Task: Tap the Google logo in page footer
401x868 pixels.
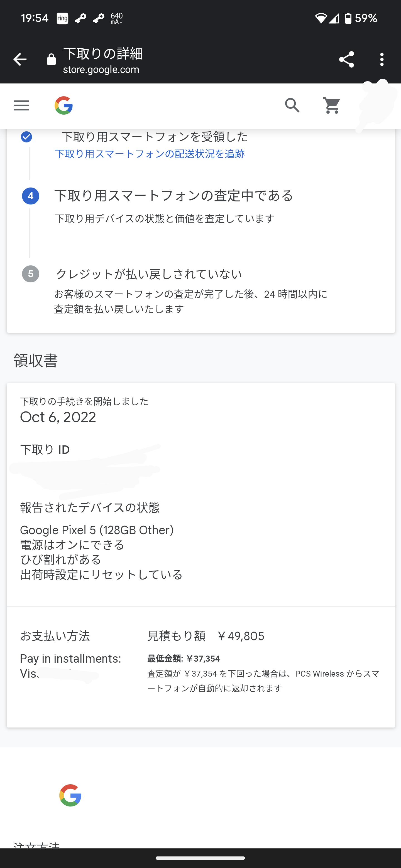Action: click(x=70, y=795)
